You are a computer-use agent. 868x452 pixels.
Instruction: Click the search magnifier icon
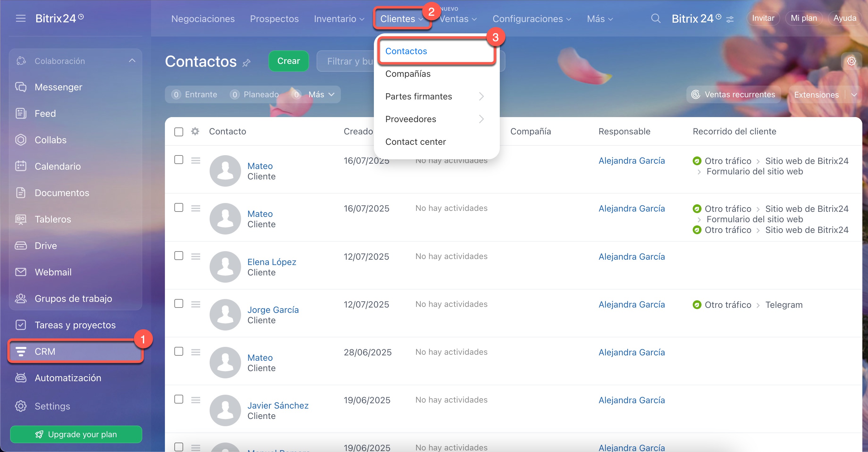click(655, 18)
